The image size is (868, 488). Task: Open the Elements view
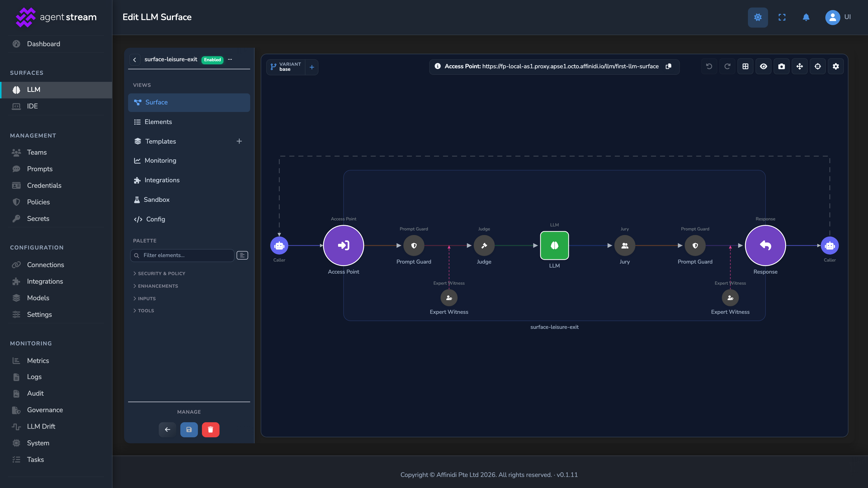(189, 122)
